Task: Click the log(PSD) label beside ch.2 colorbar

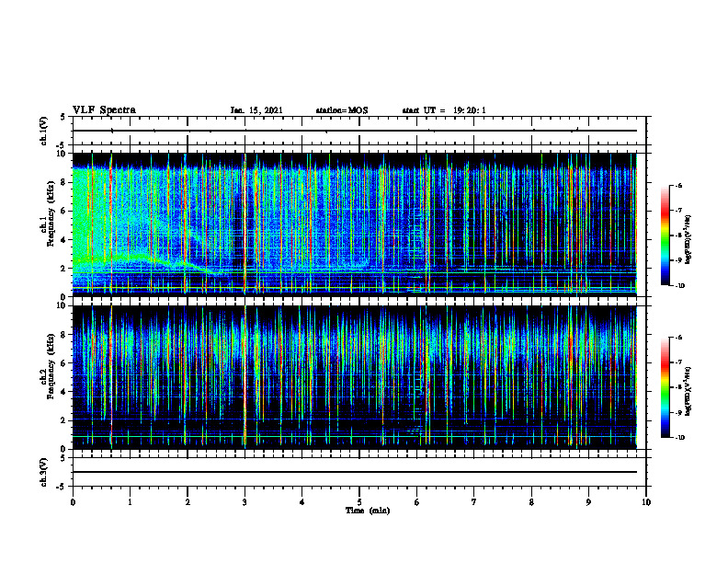Action: [688, 391]
